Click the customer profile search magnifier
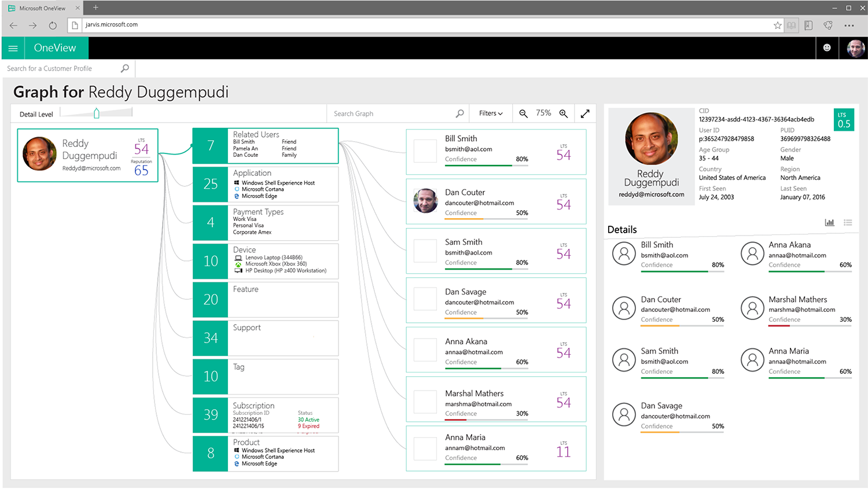The height and width of the screenshot is (489, 868). tap(124, 68)
